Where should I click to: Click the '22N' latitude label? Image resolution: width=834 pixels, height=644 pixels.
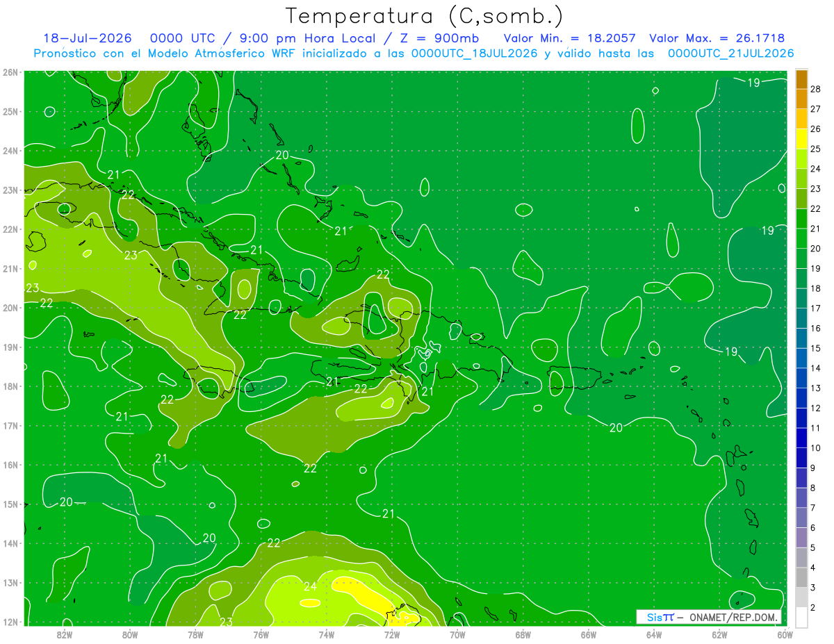10,229
